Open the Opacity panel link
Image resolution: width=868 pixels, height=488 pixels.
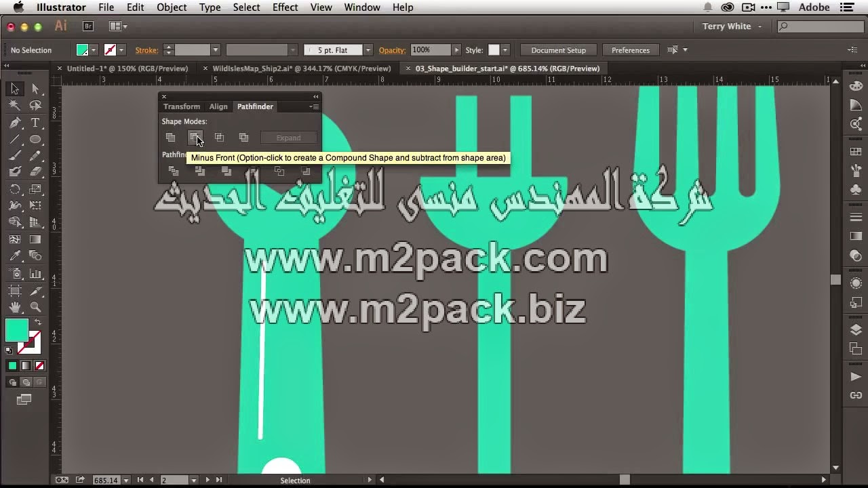[x=392, y=50]
